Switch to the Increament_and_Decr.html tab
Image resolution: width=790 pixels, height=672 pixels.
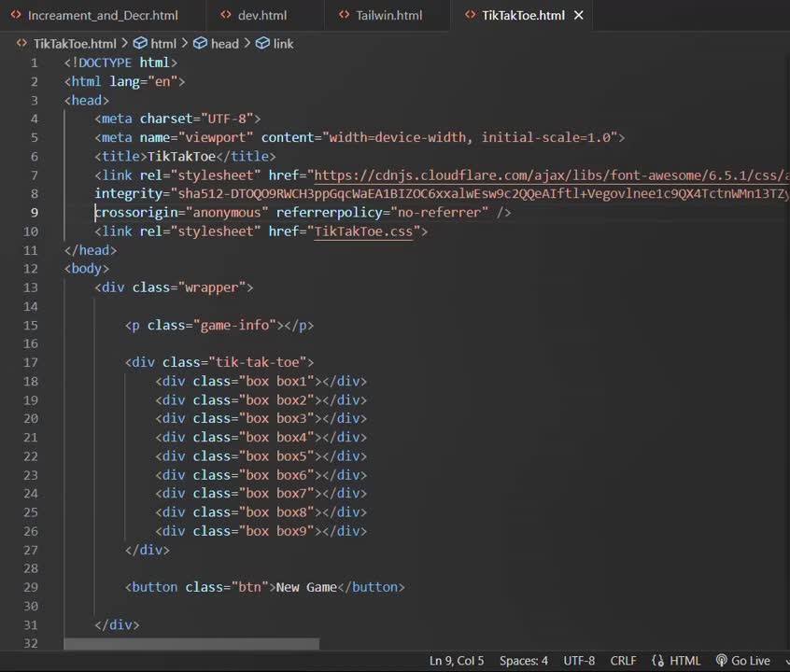[102, 16]
